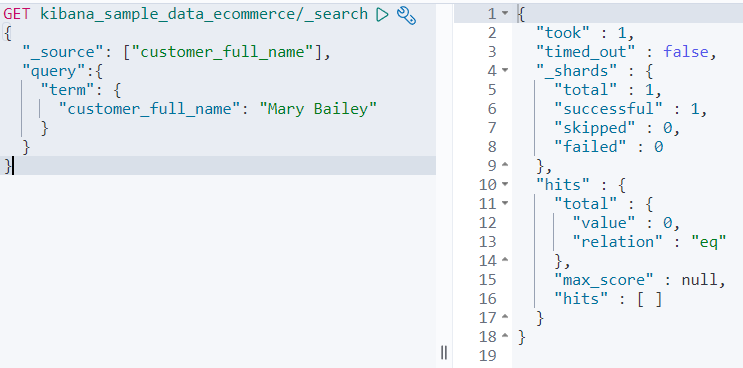The width and height of the screenshot is (743, 368).
Task: Click the null value on line 15
Action: (x=699, y=280)
